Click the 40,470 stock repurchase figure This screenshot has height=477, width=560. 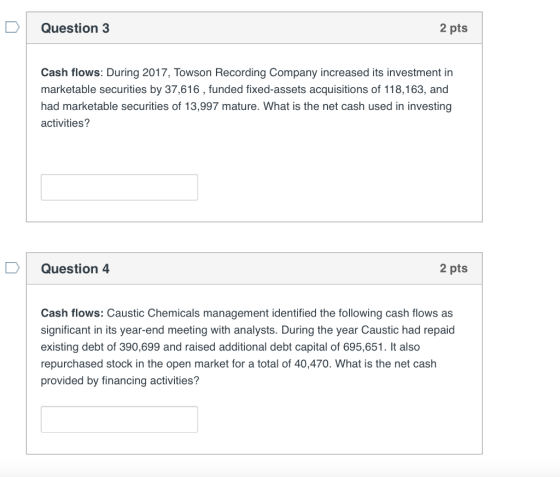point(313,364)
